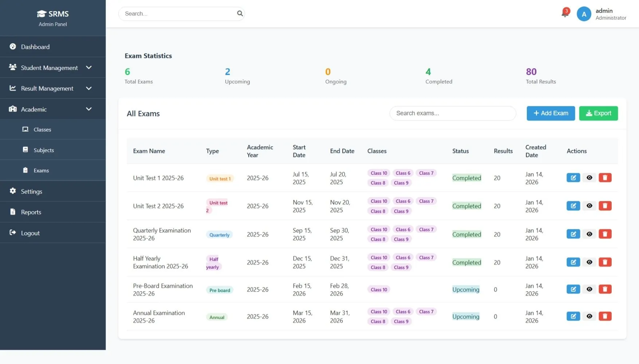This screenshot has height=364, width=639.
Task: Click the notification bell icon
Action: click(564, 13)
